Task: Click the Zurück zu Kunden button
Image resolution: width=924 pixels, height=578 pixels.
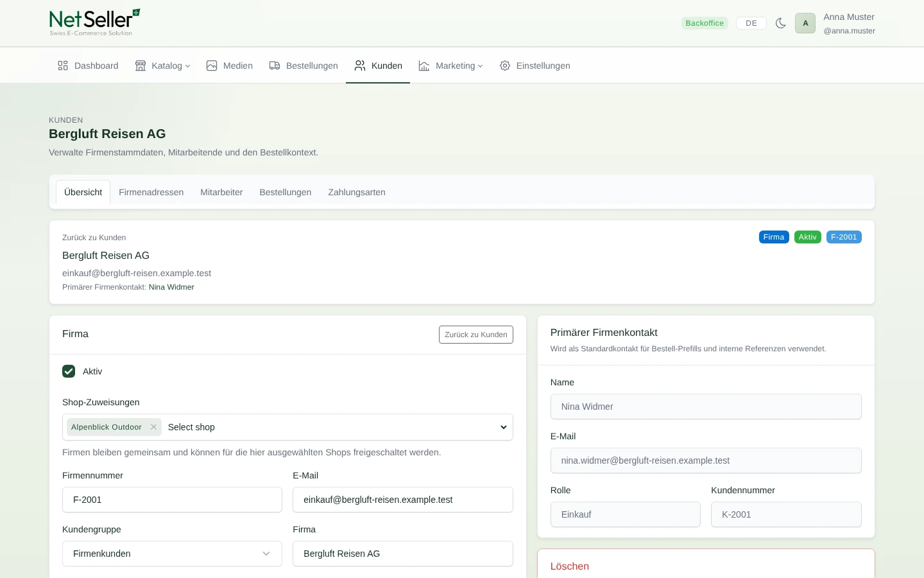Action: click(476, 335)
